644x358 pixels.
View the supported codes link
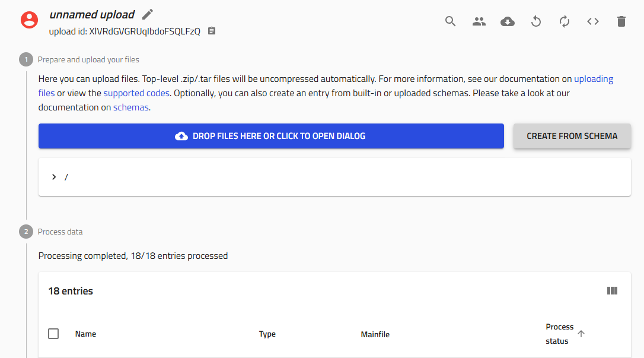coord(136,93)
